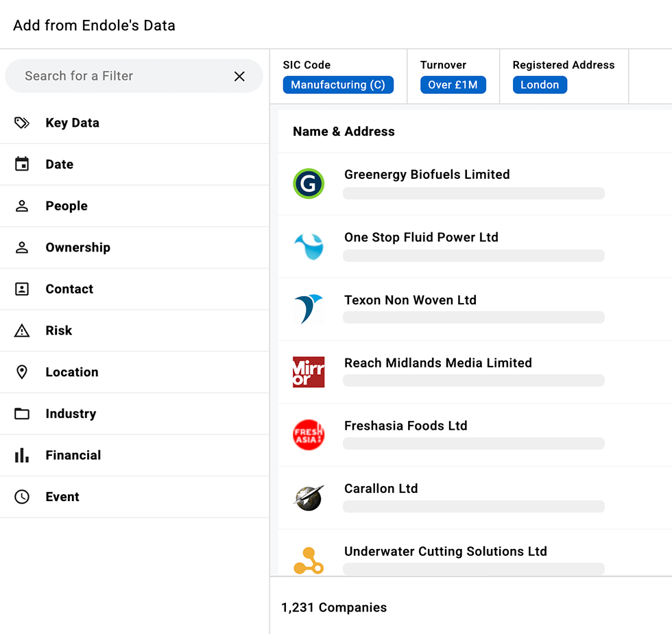Select the London registered address chip

pyautogui.click(x=540, y=85)
